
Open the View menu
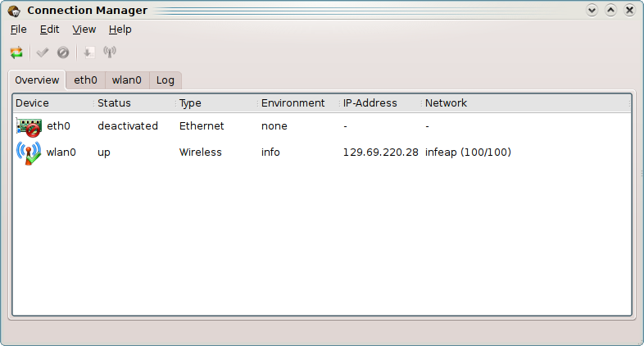point(84,30)
